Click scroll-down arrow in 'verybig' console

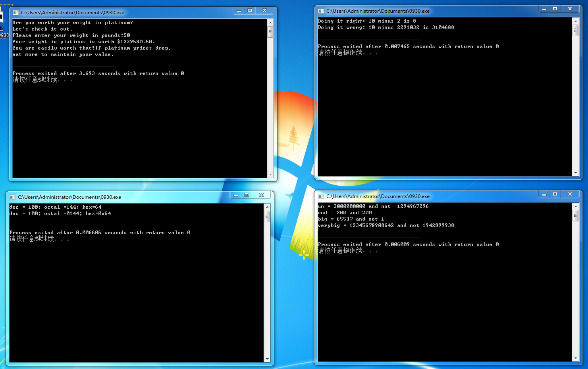[576, 358]
